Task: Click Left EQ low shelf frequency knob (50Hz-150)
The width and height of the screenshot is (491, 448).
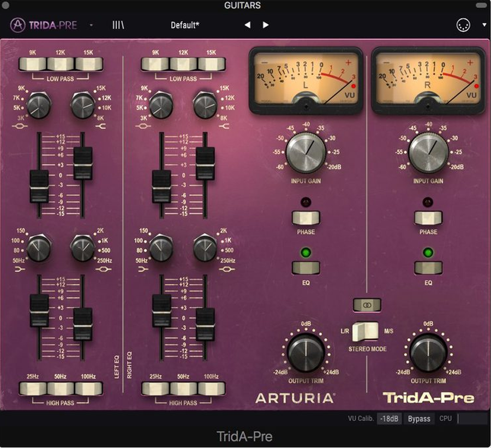Action: pos(39,248)
